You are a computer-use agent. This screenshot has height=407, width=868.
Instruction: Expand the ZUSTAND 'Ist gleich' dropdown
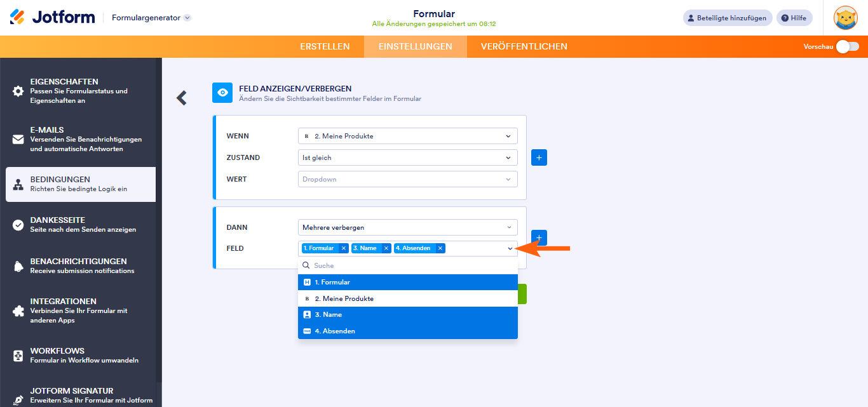point(407,157)
